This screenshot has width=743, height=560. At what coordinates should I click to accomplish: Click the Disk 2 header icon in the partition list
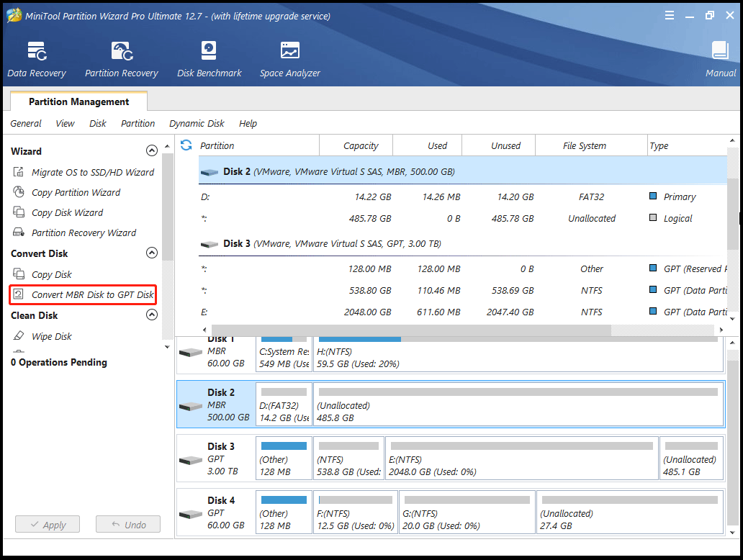tap(210, 173)
